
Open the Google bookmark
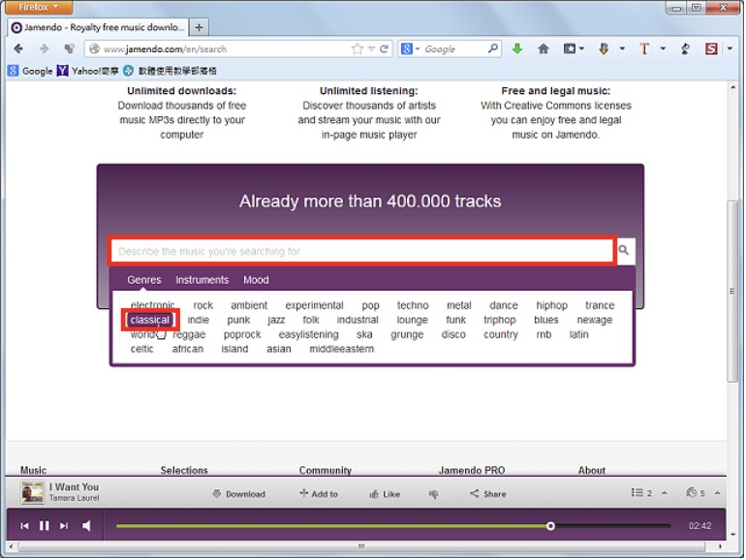point(30,71)
